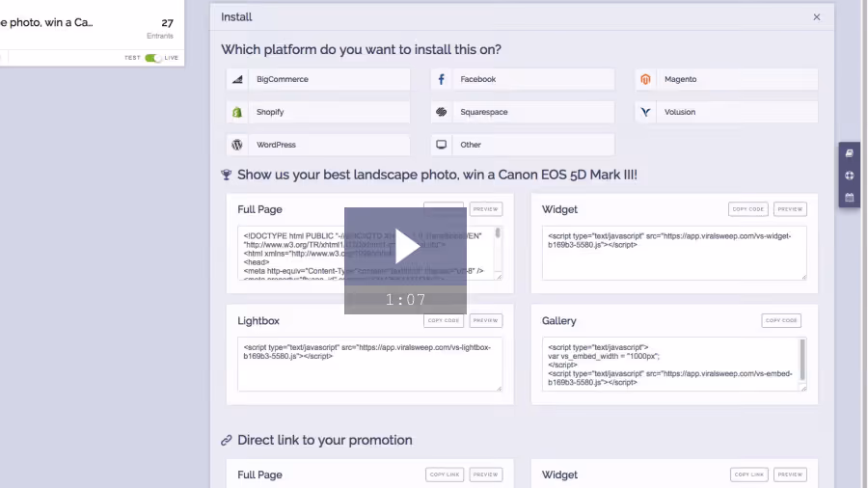868x488 pixels.
Task: Click the "Direct link to your promotion" heading
Action: point(325,441)
